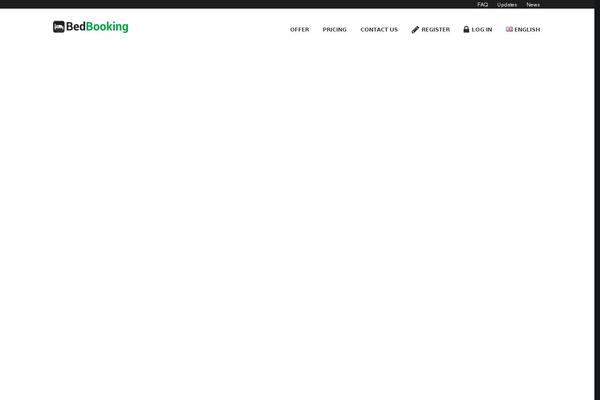The width and height of the screenshot is (600, 400).
Task: Open the English language selector
Action: click(523, 29)
